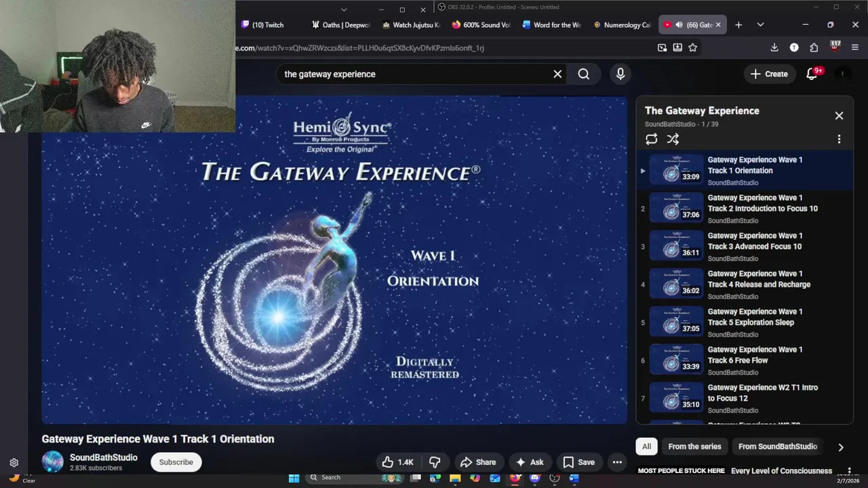The image size is (868, 488).
Task: Open Word from the taskbar
Action: [x=574, y=478]
